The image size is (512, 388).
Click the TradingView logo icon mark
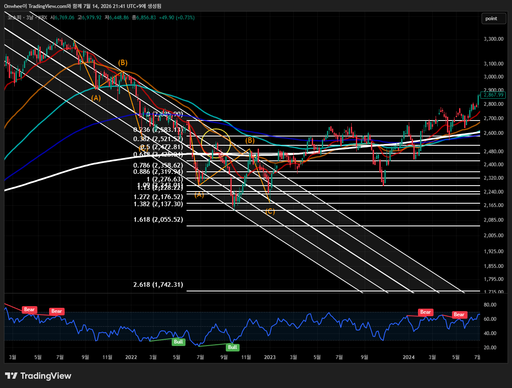11,376
